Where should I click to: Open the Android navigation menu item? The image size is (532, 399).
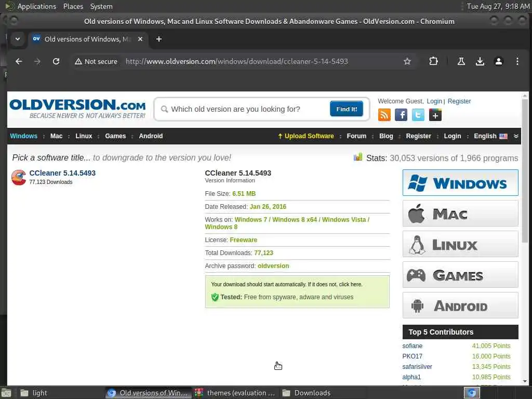click(x=151, y=136)
